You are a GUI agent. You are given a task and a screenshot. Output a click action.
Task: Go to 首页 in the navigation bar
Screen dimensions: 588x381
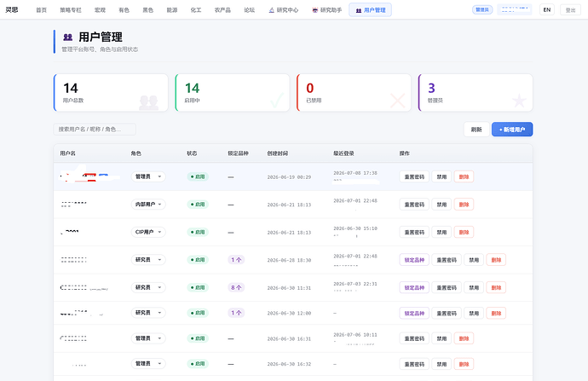[41, 10]
